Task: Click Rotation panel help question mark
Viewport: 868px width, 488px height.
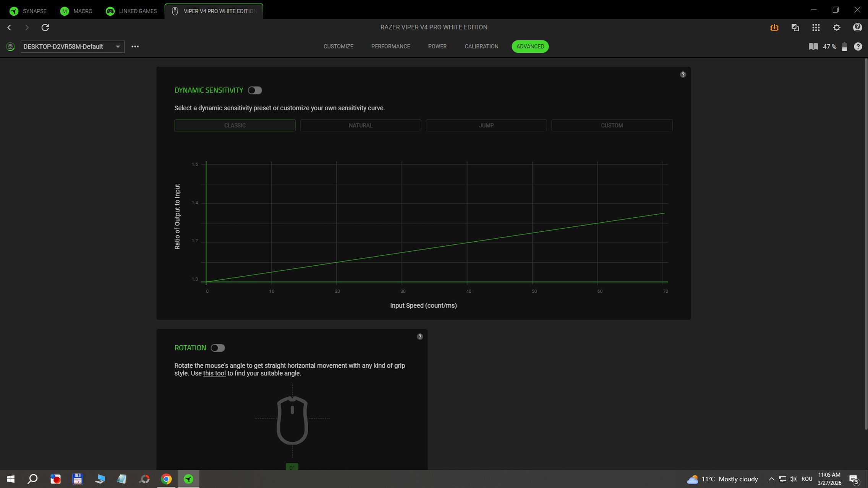Action: [x=419, y=336]
